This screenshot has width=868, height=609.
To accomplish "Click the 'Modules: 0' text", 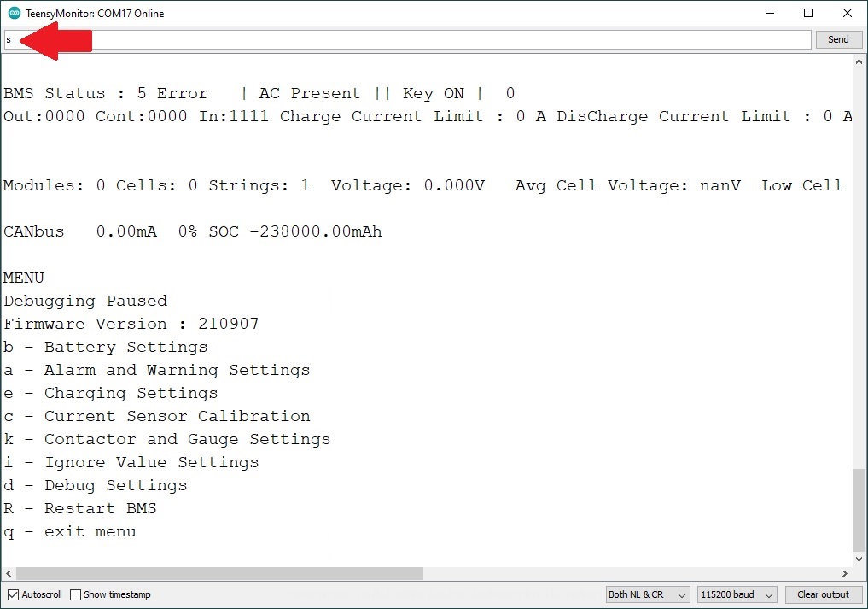I will click(x=55, y=185).
